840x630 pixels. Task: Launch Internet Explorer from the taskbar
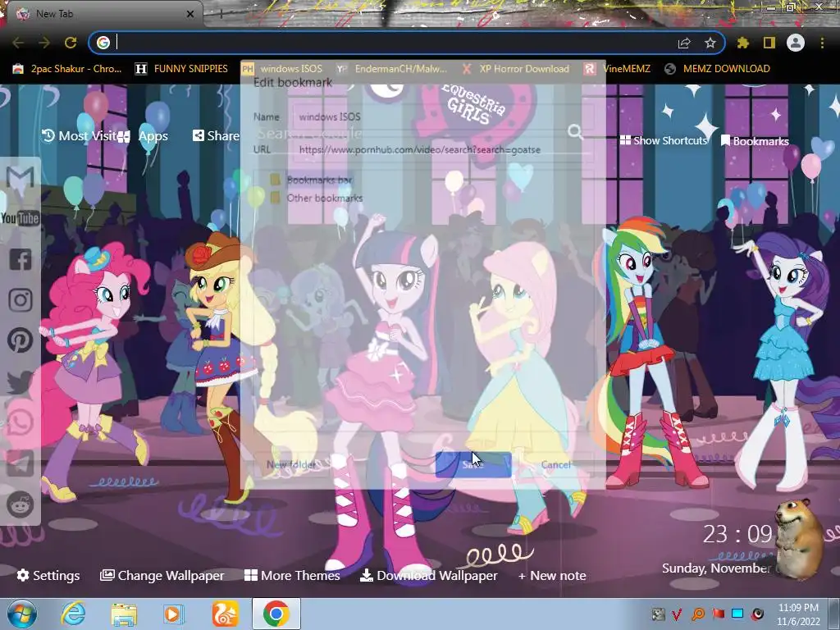click(x=73, y=614)
